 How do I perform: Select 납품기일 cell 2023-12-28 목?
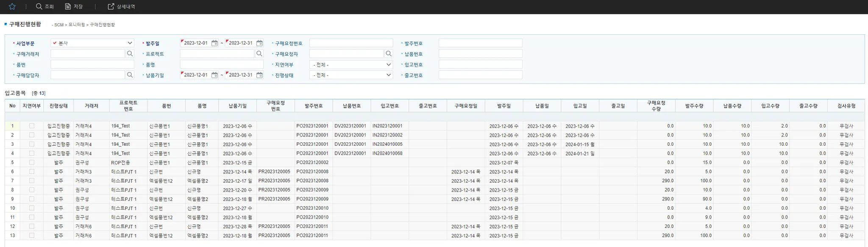coord(238,226)
